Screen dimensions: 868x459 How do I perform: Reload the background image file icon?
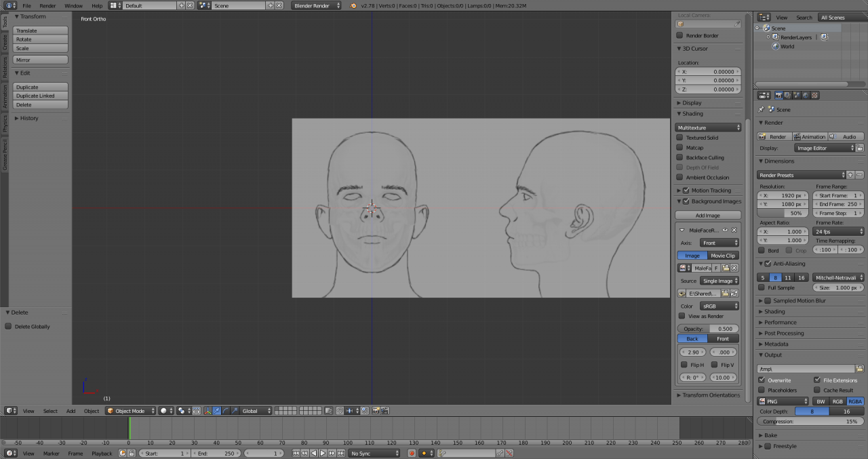tap(734, 294)
